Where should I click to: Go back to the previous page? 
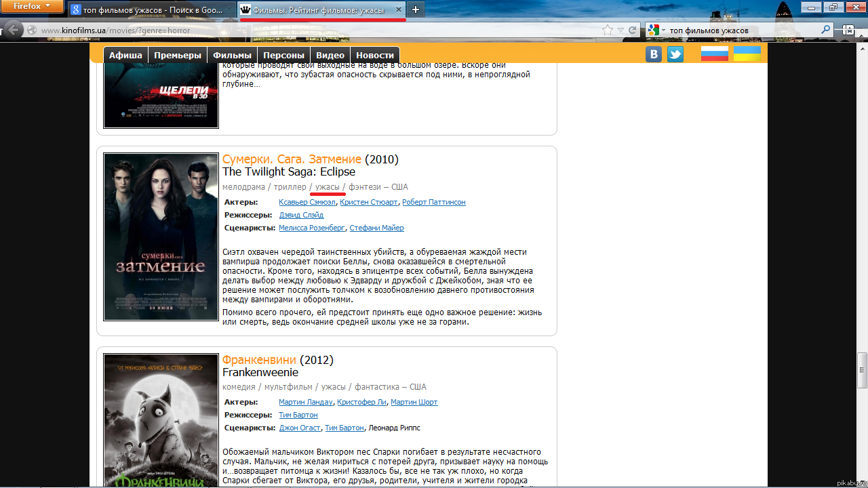(13, 30)
